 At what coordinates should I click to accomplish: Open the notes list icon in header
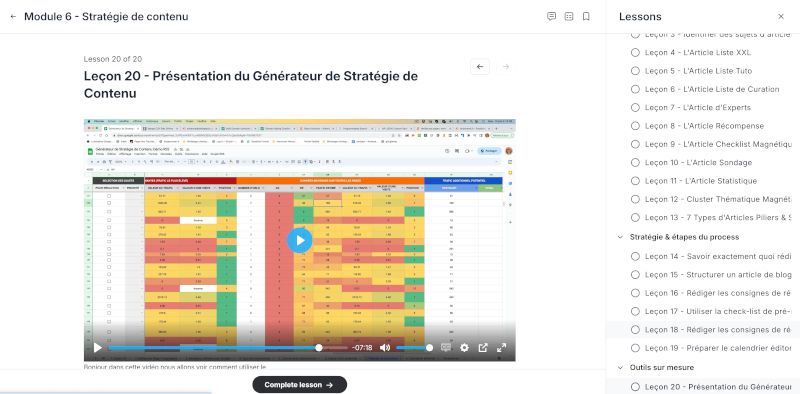coord(569,16)
